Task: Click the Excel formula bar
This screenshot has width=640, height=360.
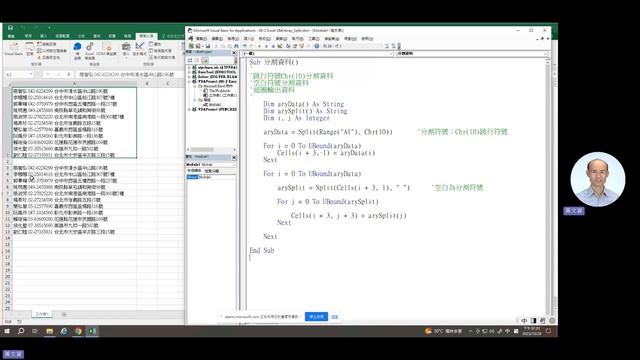Action: click(130, 74)
